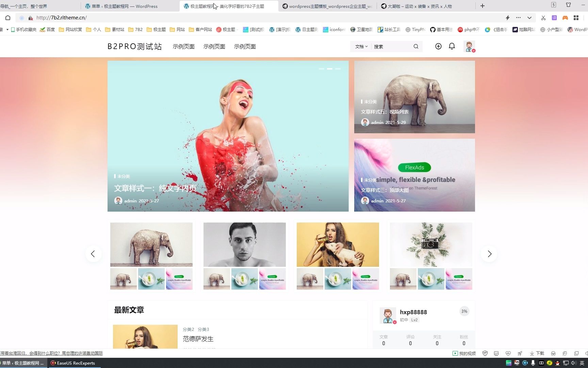The height and width of the screenshot is (368, 588).
Task: Open the 7B2 bookmark folder
Action: point(135,30)
